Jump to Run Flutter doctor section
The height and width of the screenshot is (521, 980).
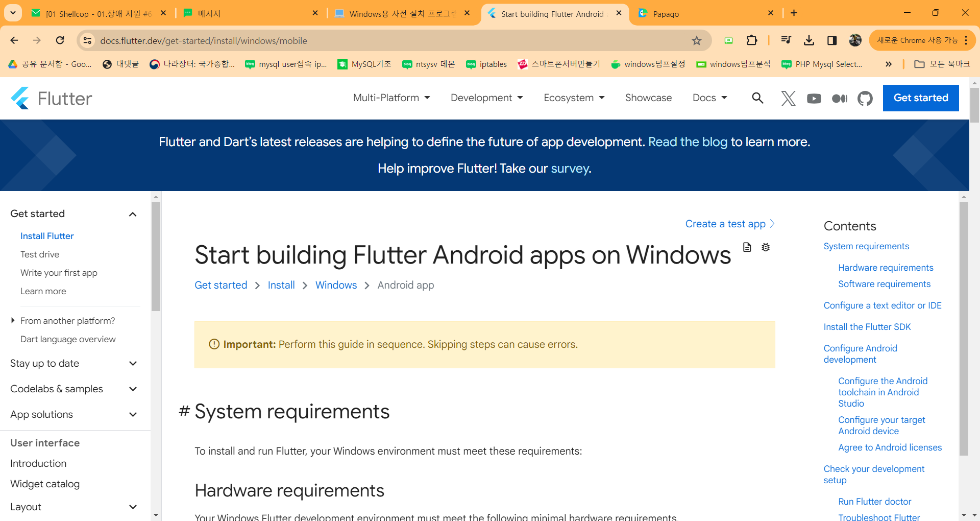pyautogui.click(x=874, y=502)
